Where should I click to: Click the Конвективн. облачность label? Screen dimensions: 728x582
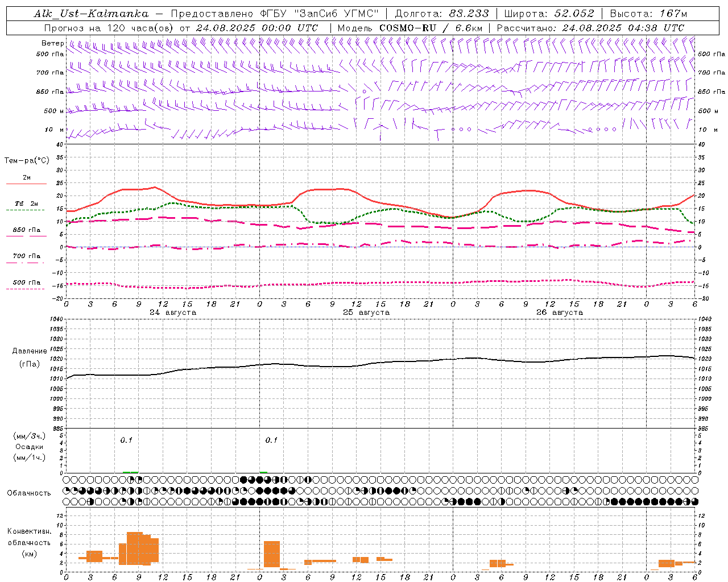(29, 537)
